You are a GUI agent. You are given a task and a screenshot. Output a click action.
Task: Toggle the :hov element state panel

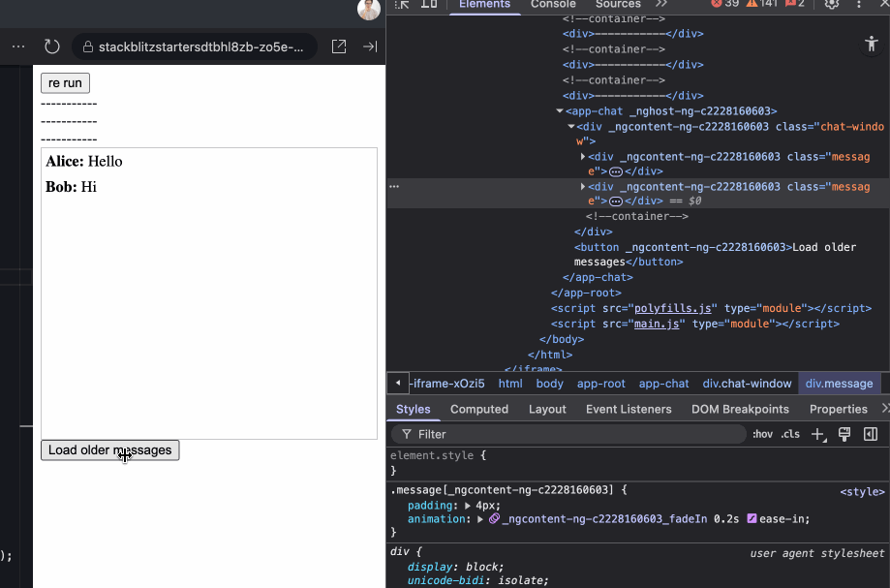[762, 434]
